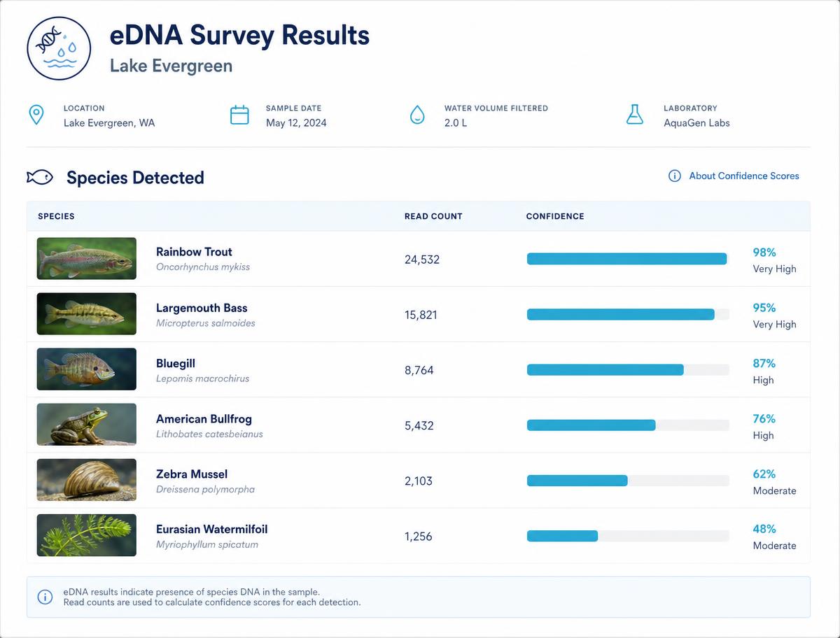Select the Bluegill thumbnail image
The image size is (840, 638).
[87, 369]
